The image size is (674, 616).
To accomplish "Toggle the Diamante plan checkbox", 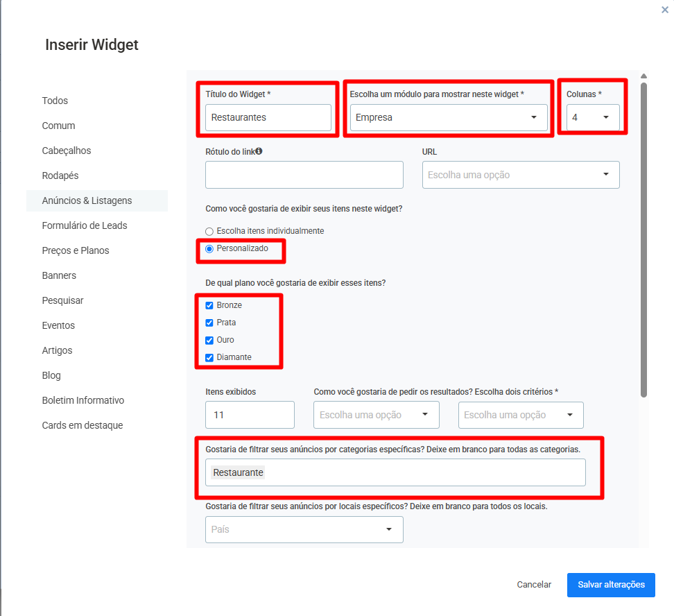I will (209, 357).
